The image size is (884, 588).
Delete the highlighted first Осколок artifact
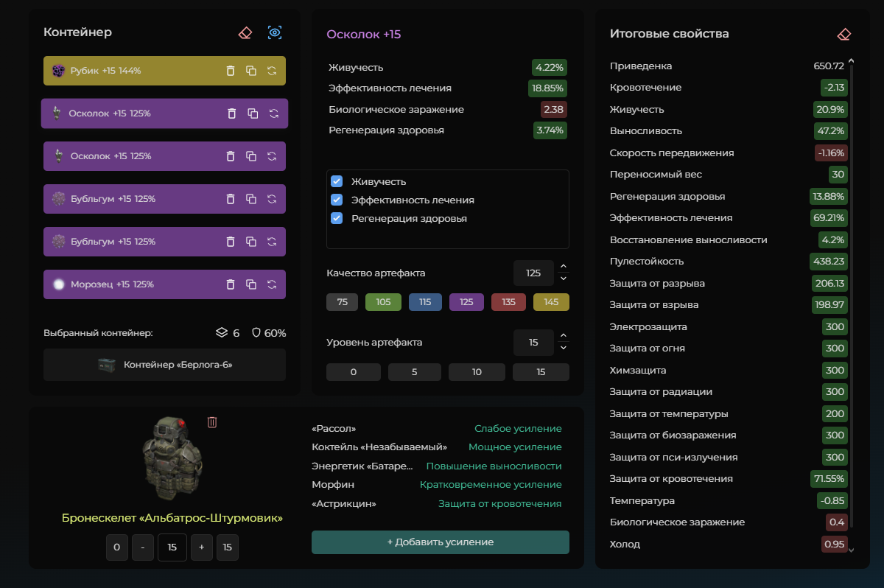point(231,113)
